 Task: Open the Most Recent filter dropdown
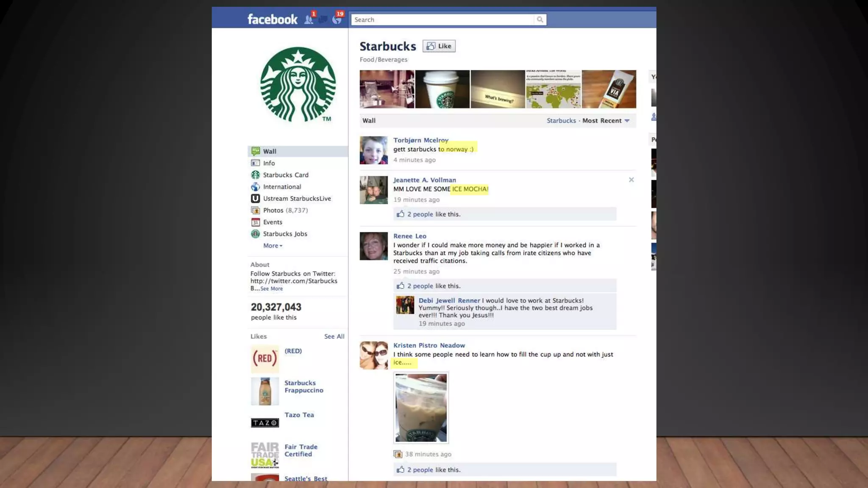click(606, 121)
